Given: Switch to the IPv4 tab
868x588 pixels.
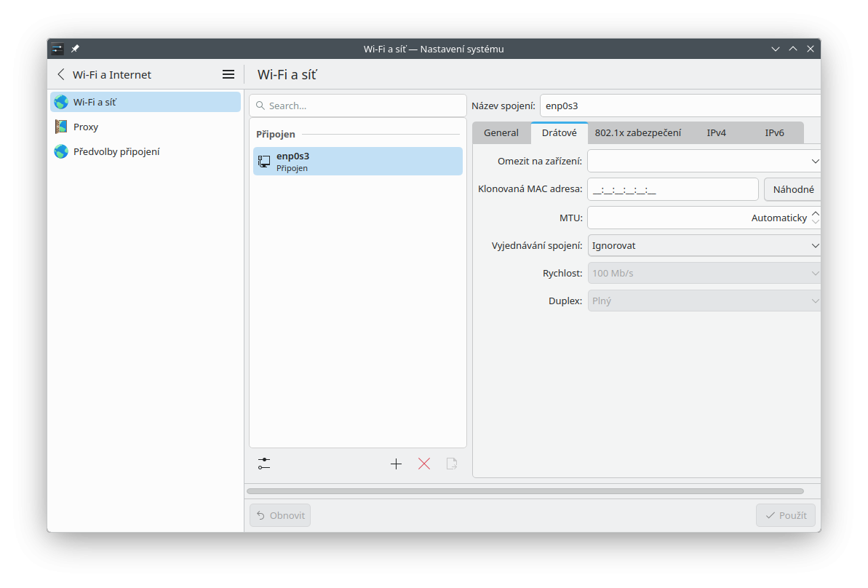Looking at the screenshot, I should [x=717, y=133].
